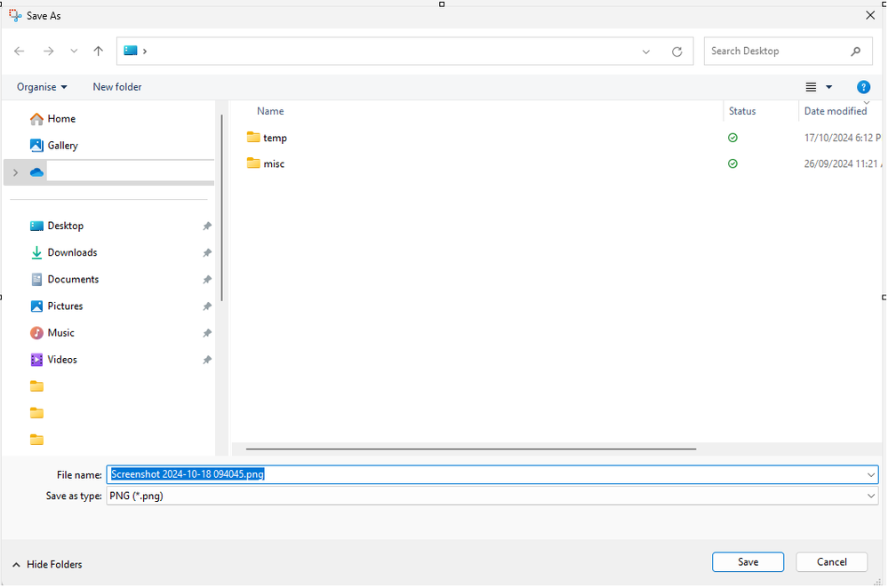Click the sync status icon for temp
Image resolution: width=888 pixels, height=588 pixels.
pos(732,138)
